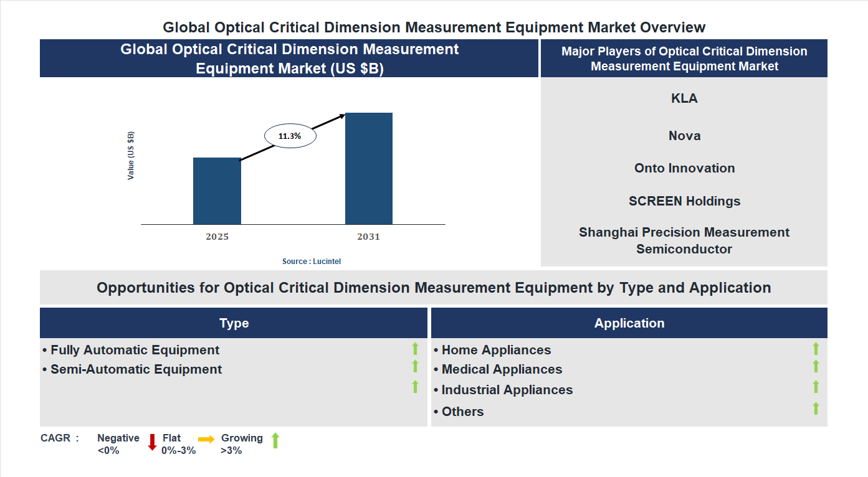
Task: Click the red Negative CAGR arrow in legend
Action: 151,443
